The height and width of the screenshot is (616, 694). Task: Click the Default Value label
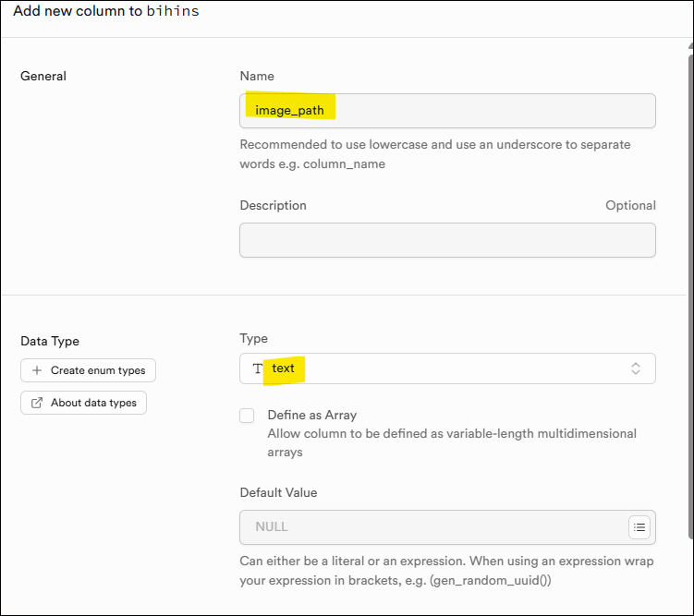(278, 492)
